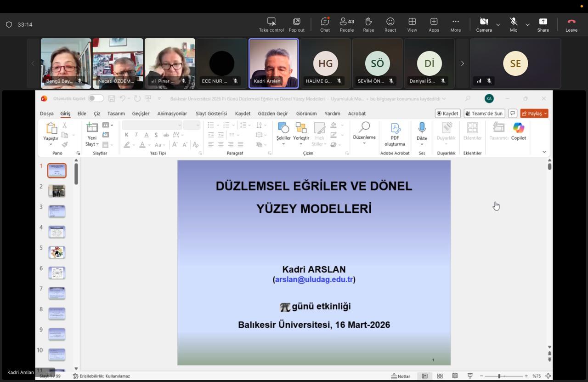Toggle the Otomatik Kaydet switch
This screenshot has height=382, width=588.
point(96,98)
